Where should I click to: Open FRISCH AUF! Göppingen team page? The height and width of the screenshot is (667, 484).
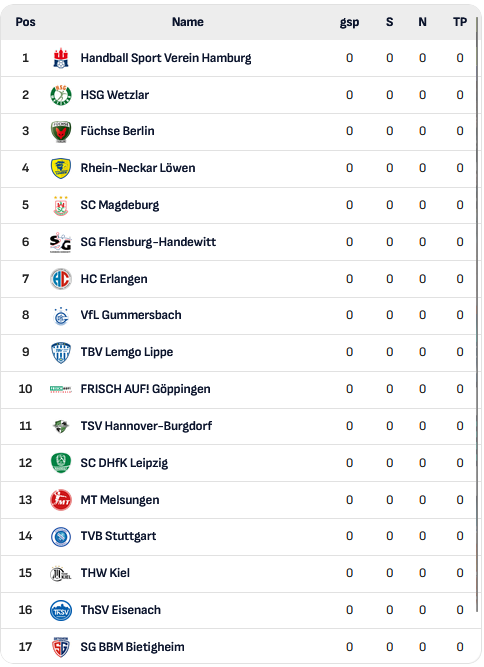(145, 389)
